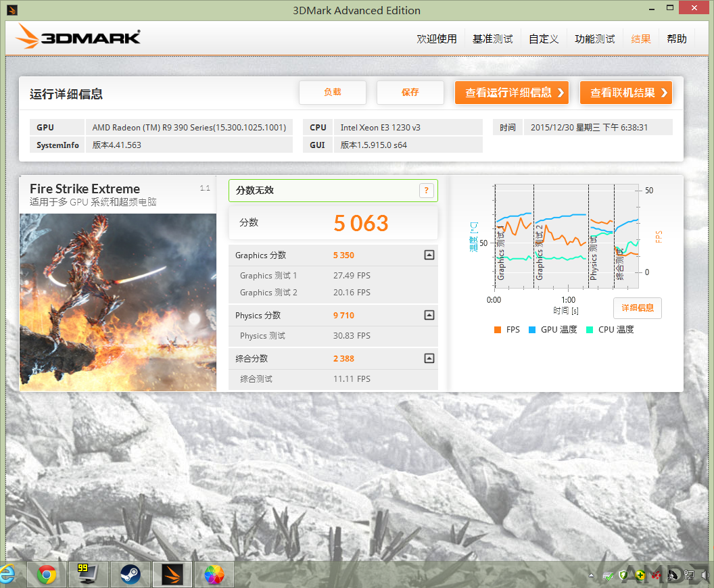The height and width of the screenshot is (588, 714).
Task: Click the Fire Strike Extreme preview image
Action: 118,302
